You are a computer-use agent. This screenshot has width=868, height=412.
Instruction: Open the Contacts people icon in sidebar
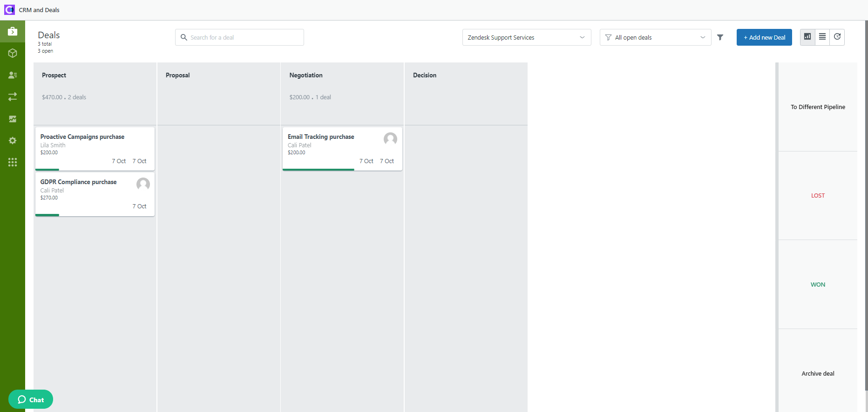(x=13, y=75)
